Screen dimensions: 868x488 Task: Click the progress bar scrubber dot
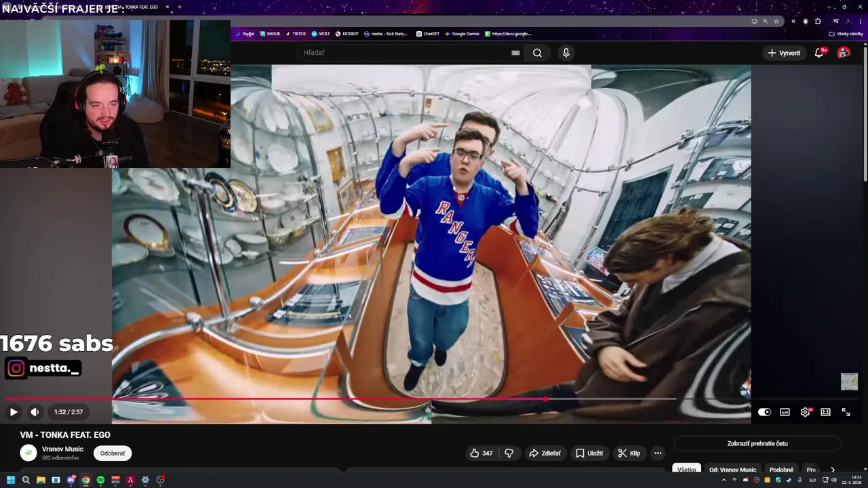tap(545, 399)
